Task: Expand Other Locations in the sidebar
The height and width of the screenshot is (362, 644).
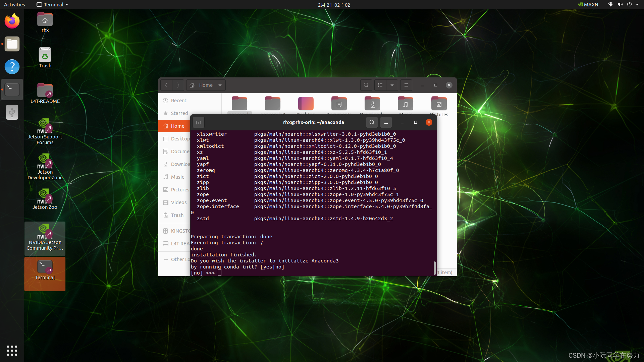Action: 179,259
